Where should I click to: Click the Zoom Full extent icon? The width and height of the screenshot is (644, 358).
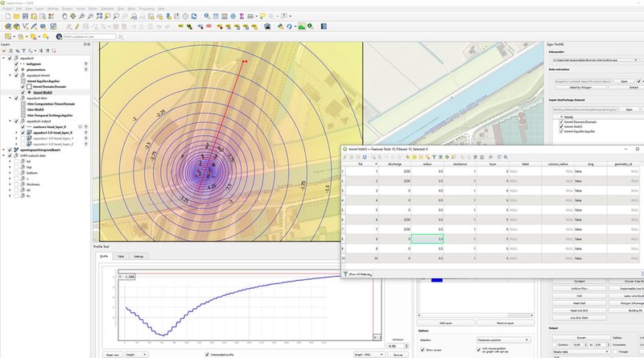click(x=99, y=16)
